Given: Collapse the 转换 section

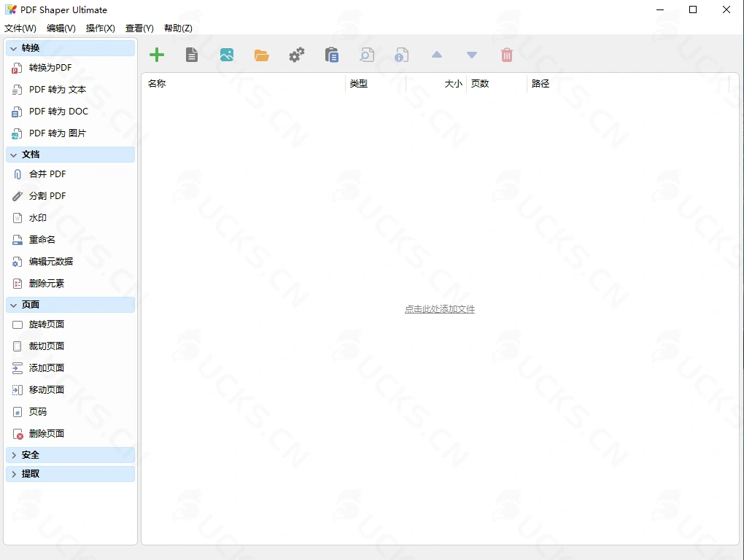Looking at the screenshot, I should (70, 47).
